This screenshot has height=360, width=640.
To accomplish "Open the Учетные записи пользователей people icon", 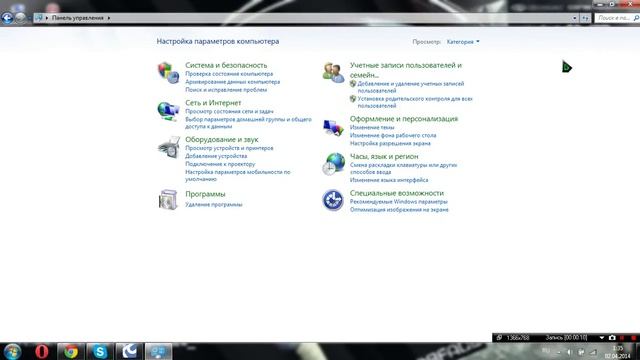I will [x=333, y=73].
